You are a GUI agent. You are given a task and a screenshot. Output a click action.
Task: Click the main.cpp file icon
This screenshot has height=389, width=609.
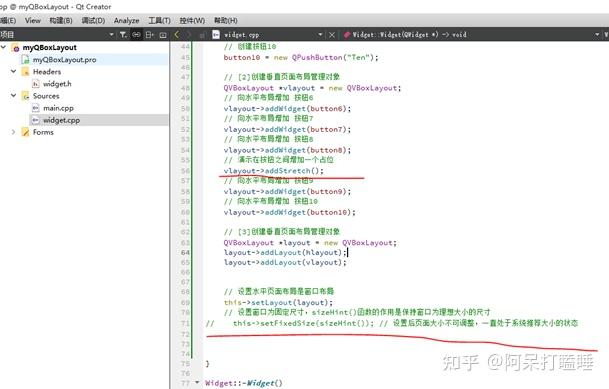point(36,108)
